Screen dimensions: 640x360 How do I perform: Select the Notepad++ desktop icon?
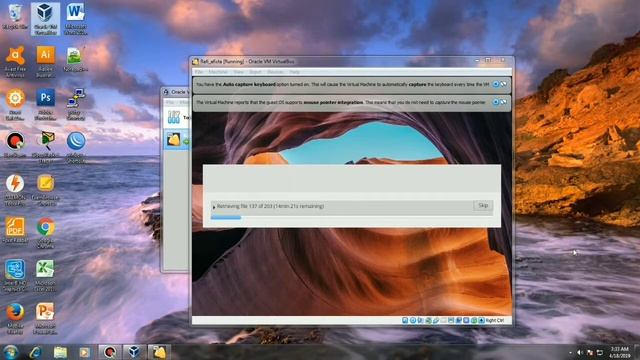(x=76, y=60)
